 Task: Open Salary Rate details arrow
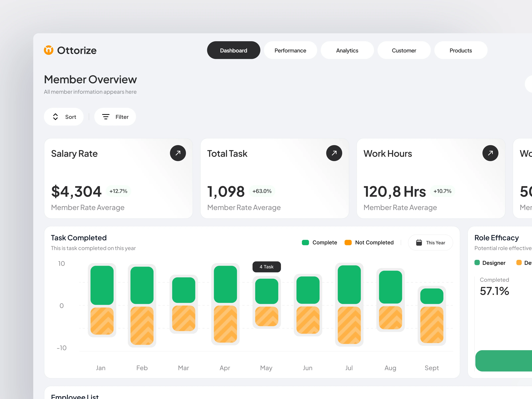tap(178, 153)
